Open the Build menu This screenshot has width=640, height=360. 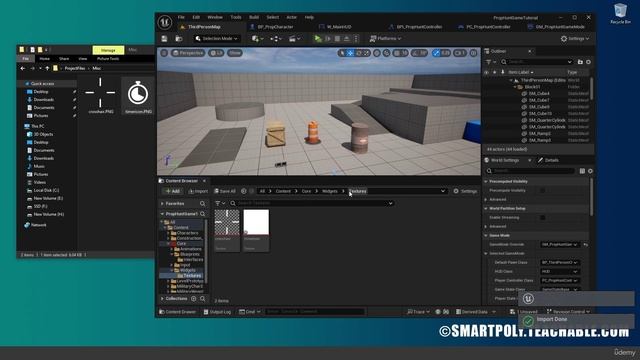[254, 17]
